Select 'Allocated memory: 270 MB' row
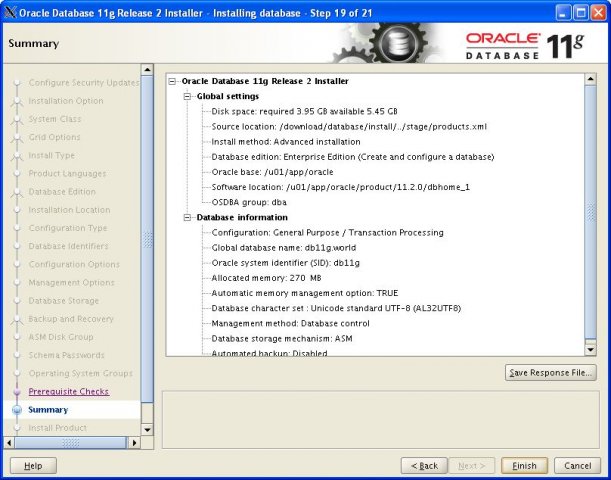611x480 pixels. click(x=267, y=278)
